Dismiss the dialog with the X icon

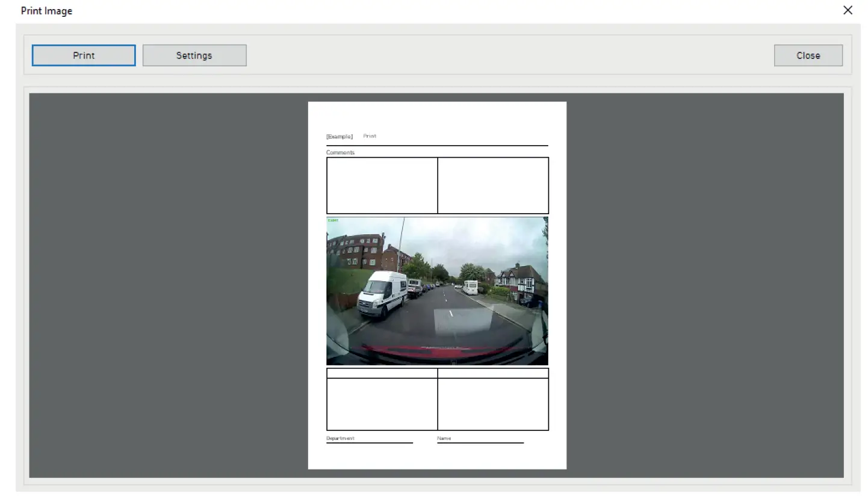[x=848, y=10]
